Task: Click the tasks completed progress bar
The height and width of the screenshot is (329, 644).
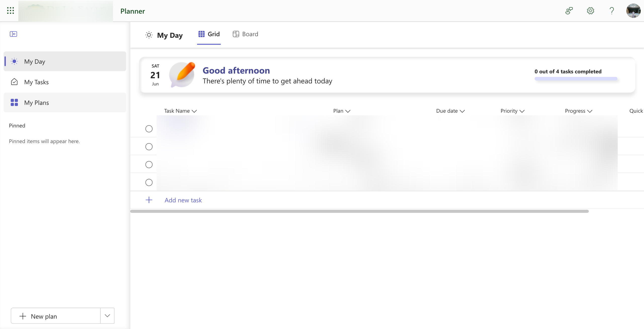Action: [576, 79]
